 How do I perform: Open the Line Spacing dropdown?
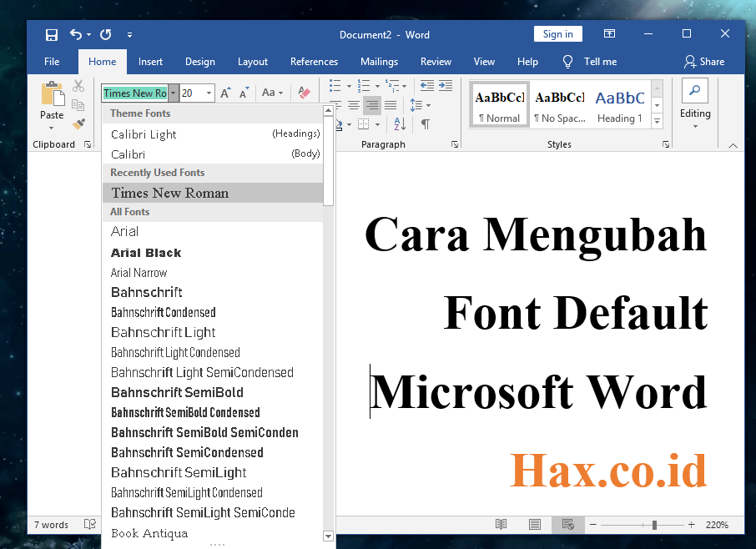[x=418, y=104]
